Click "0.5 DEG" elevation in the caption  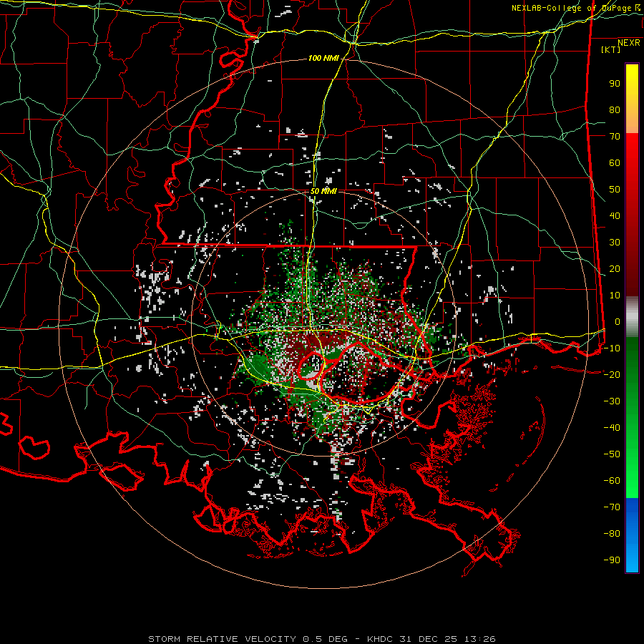pos(325,639)
